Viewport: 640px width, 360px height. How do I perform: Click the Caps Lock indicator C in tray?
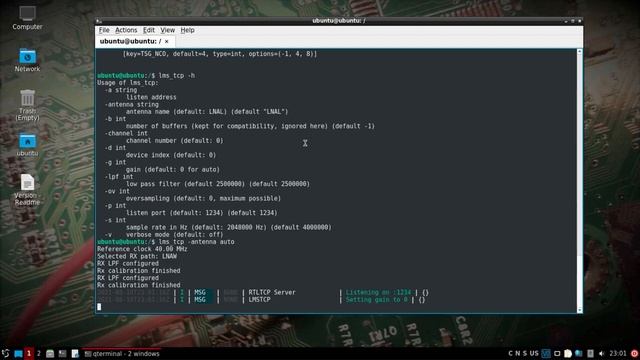tap(510, 353)
